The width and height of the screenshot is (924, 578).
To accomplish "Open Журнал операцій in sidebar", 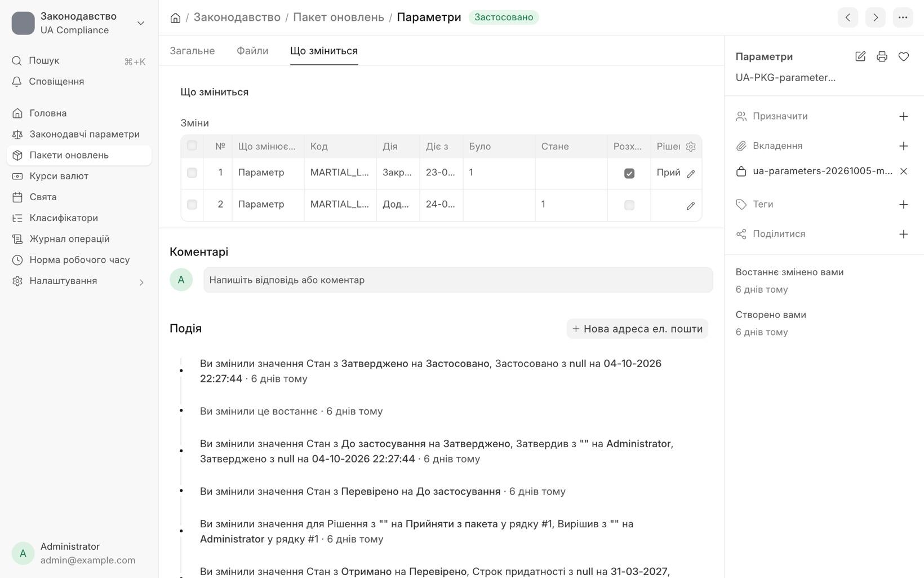I will pyautogui.click(x=79, y=239).
